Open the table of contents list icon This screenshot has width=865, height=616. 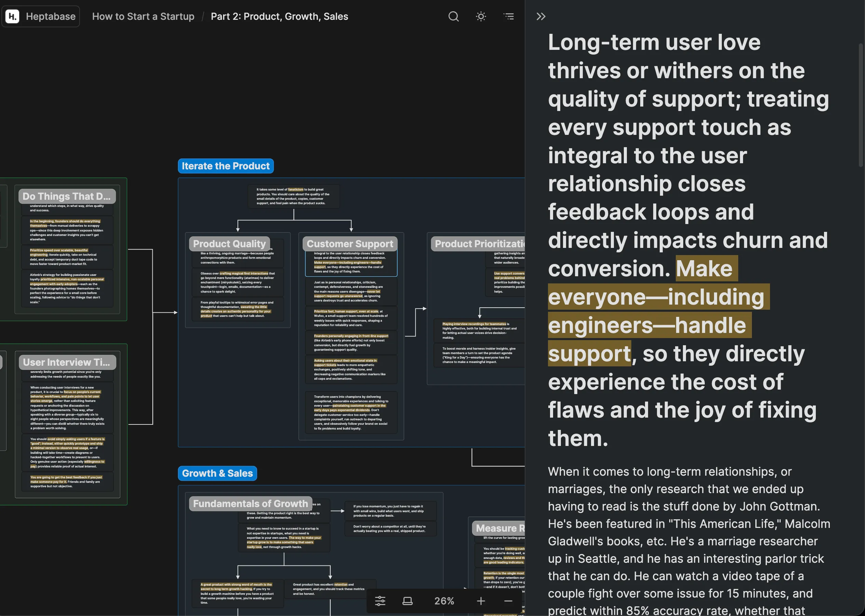(x=509, y=16)
